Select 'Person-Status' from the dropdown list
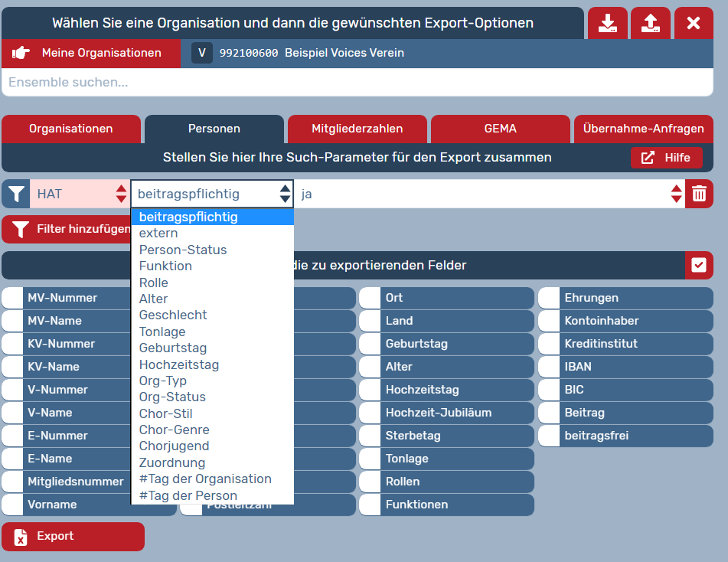 click(183, 250)
